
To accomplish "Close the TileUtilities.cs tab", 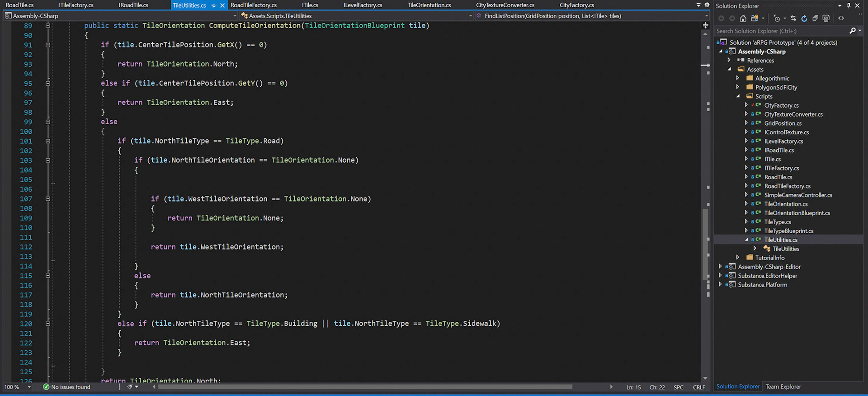I will point(222,6).
